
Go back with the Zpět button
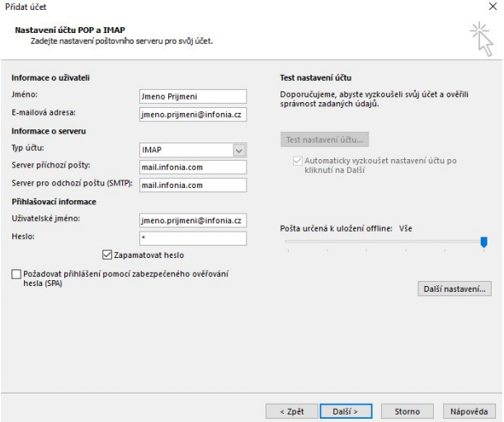pyautogui.click(x=292, y=411)
